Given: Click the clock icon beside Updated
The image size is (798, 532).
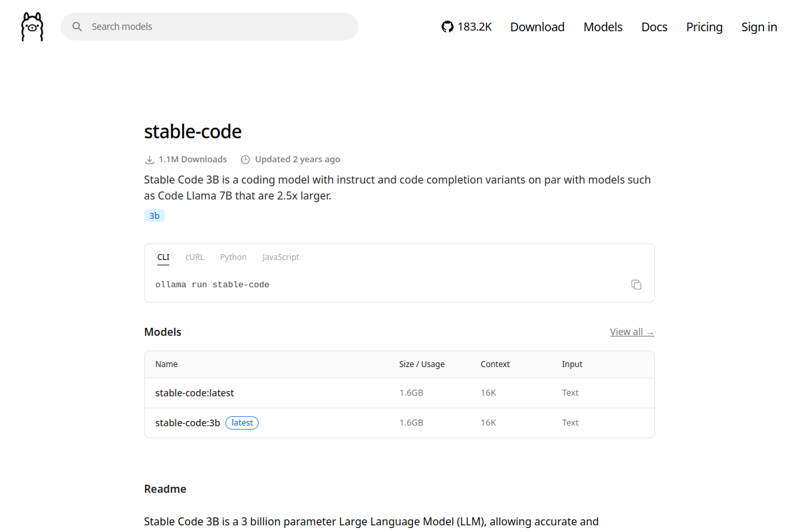Looking at the screenshot, I should (245, 160).
